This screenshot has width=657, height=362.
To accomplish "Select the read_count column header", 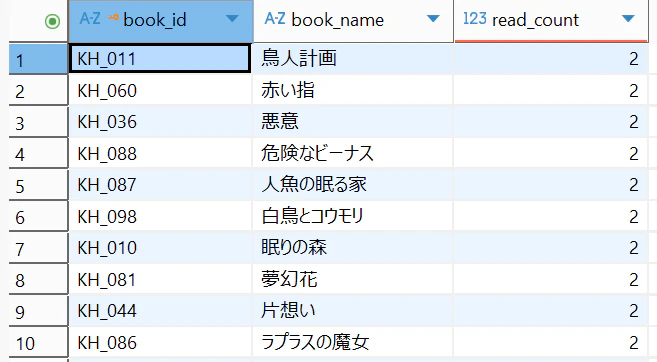I will [x=551, y=21].
